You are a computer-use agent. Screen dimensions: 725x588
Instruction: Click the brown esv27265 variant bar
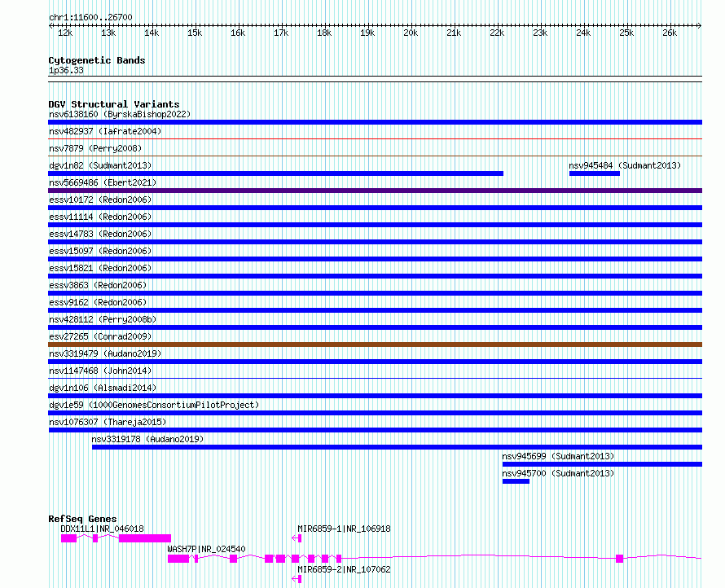coord(376,344)
